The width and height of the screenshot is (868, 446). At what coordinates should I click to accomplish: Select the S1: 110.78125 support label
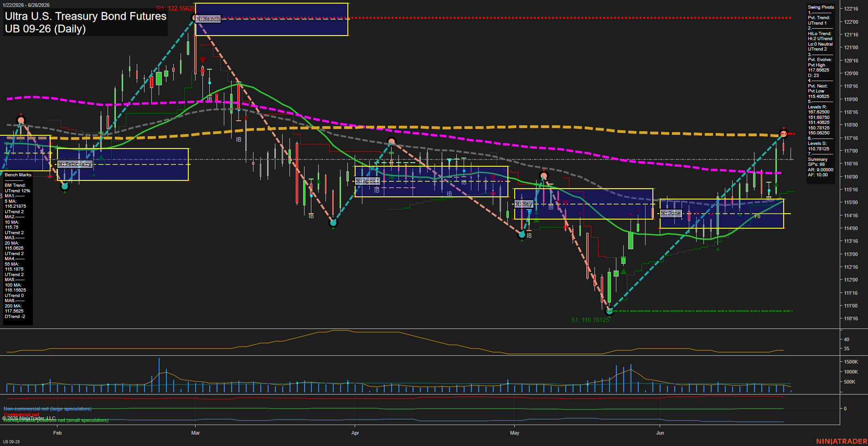[590, 320]
